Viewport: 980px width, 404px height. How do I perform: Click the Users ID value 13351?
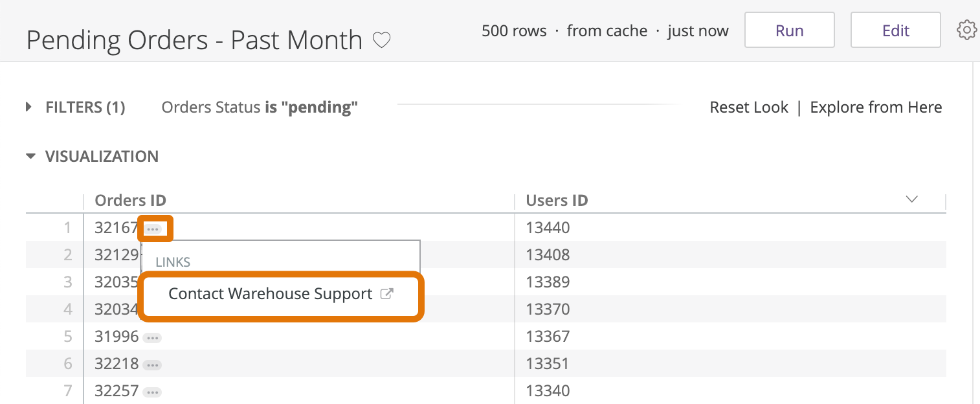coord(548,364)
